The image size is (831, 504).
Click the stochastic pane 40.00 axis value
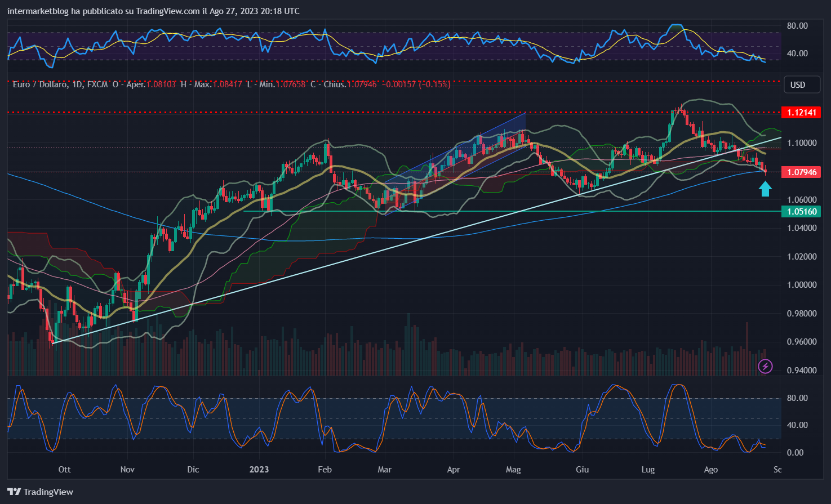[797, 425]
